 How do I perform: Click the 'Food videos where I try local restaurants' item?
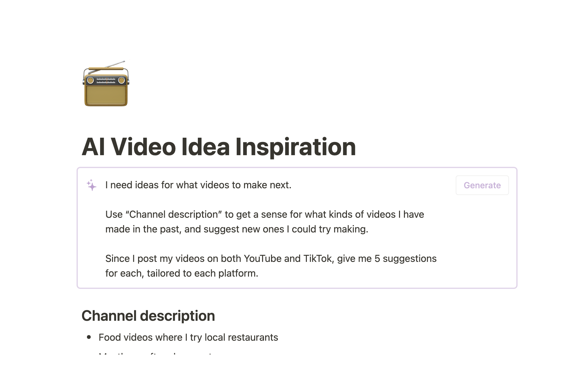[x=188, y=337]
